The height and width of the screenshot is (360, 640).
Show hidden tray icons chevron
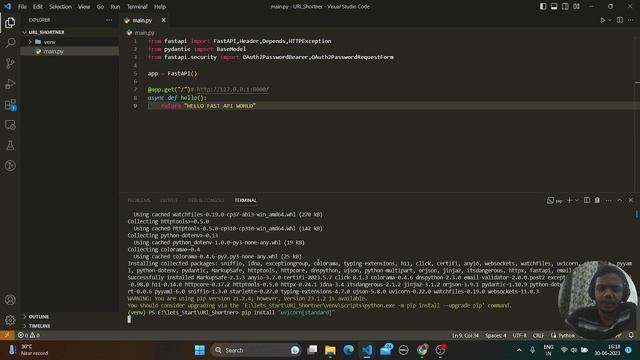tap(519, 350)
